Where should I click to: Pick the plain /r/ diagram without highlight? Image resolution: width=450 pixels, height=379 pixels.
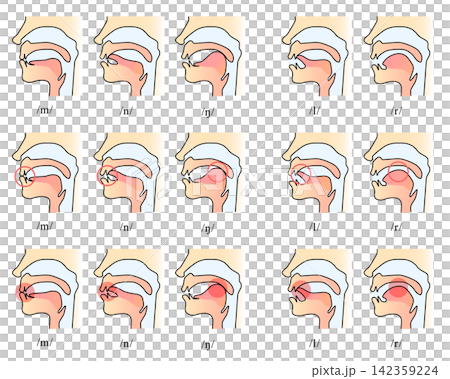tap(399, 56)
